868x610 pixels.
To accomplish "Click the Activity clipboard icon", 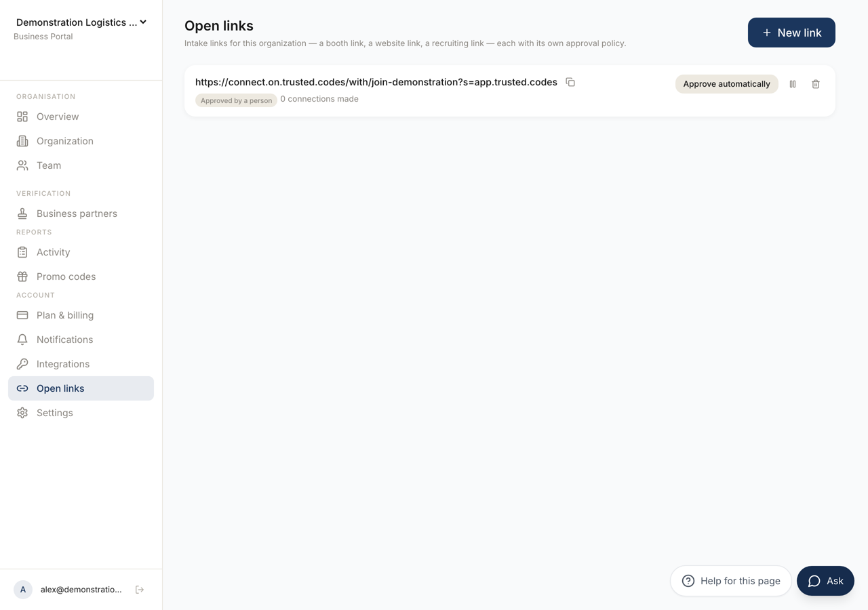I will [22, 252].
